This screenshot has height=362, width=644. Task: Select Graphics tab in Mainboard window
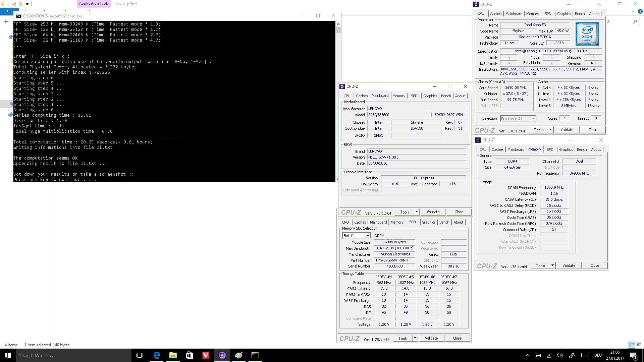click(430, 96)
